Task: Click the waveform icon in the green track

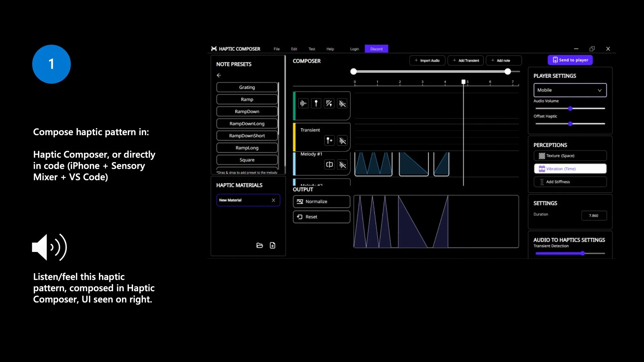Action: 303,103
